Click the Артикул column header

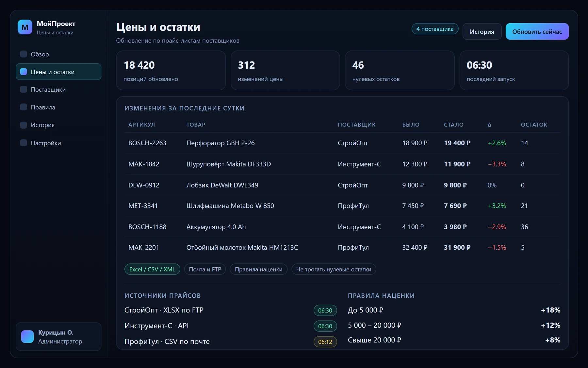coord(141,125)
